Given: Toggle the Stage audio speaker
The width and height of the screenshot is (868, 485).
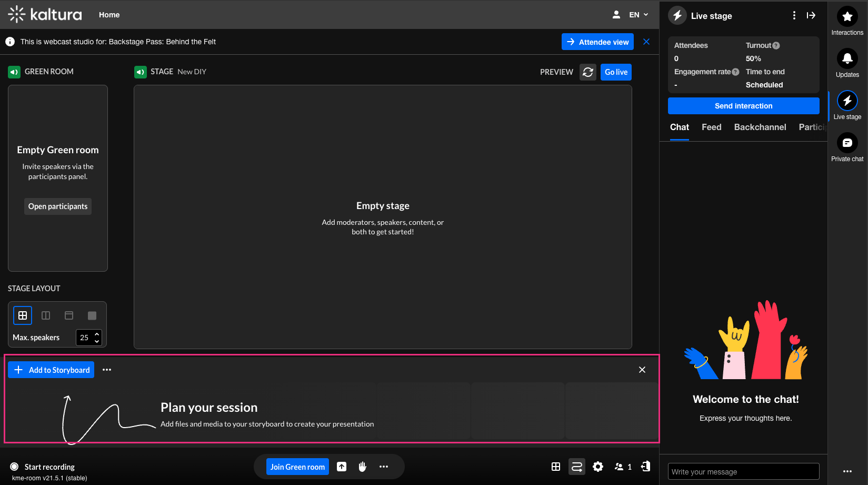Looking at the screenshot, I should tap(141, 72).
